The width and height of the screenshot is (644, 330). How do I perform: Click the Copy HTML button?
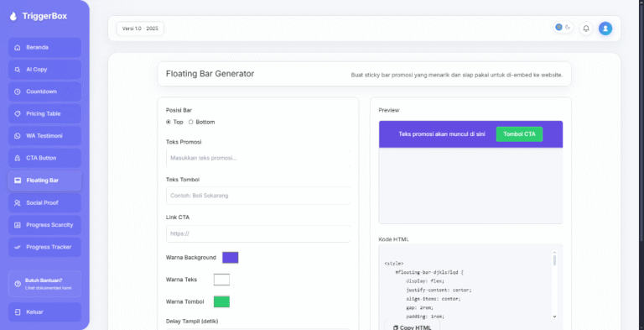coord(413,327)
